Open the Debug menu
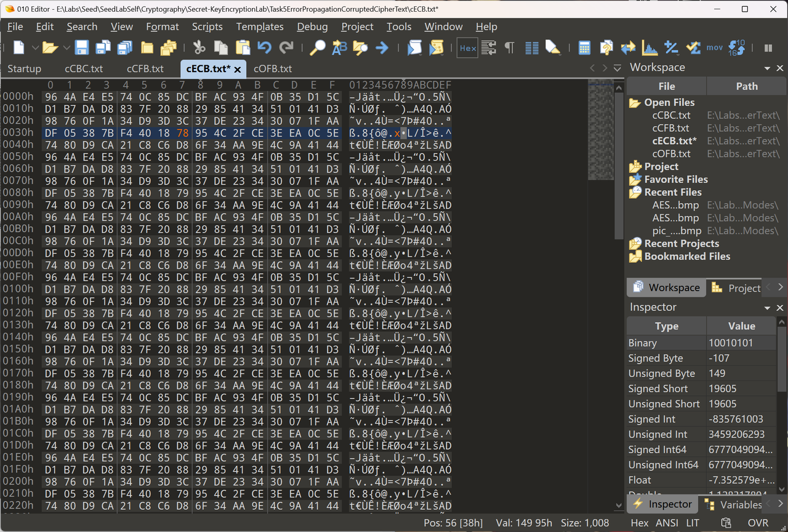 pyautogui.click(x=312, y=26)
